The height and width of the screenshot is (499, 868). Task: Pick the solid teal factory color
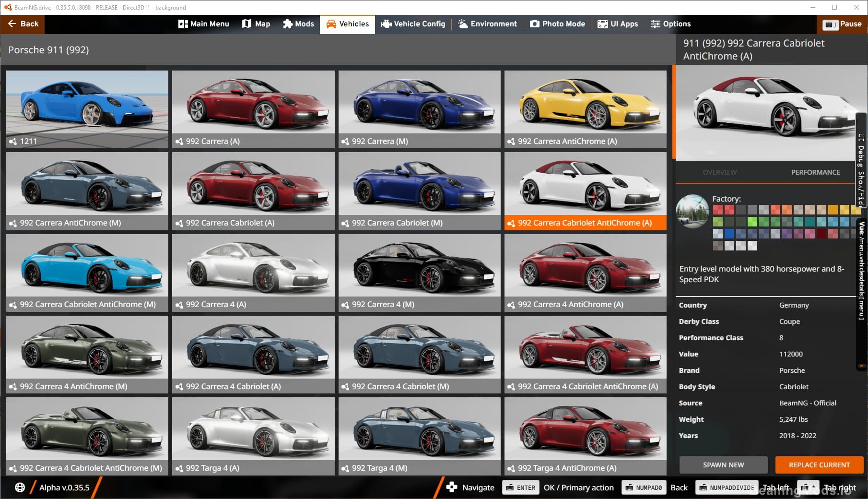coord(810,222)
